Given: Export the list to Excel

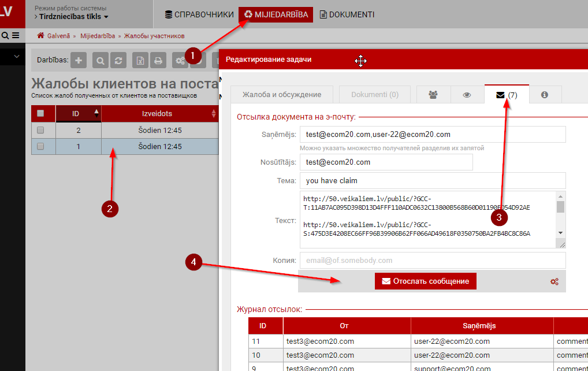Looking at the screenshot, I should point(140,60).
